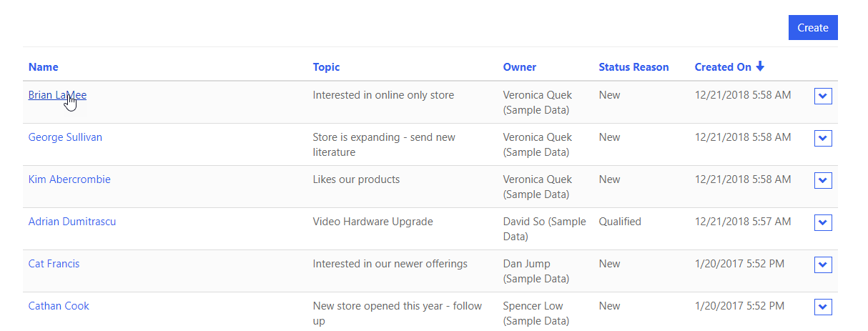This screenshot has height=331, width=868.
Task: Open the George Sullivan lead record
Action: [65, 137]
